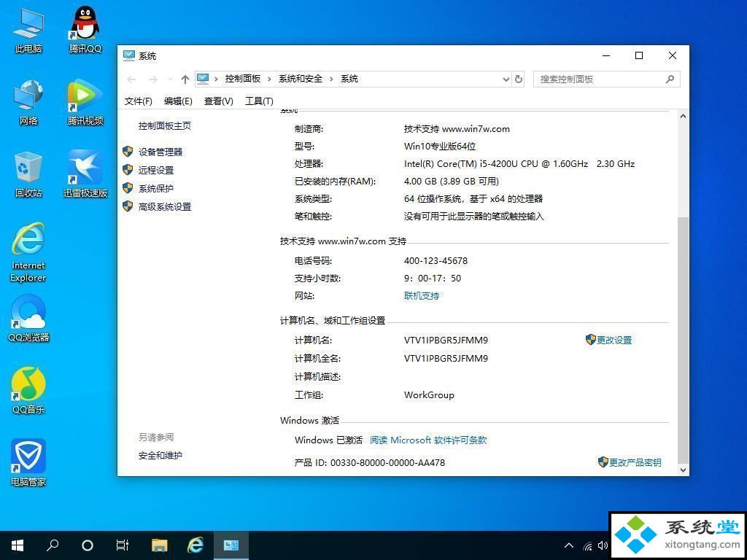Click the network tray icon
Viewport: 747px width, 560px height.
pyautogui.click(x=588, y=545)
